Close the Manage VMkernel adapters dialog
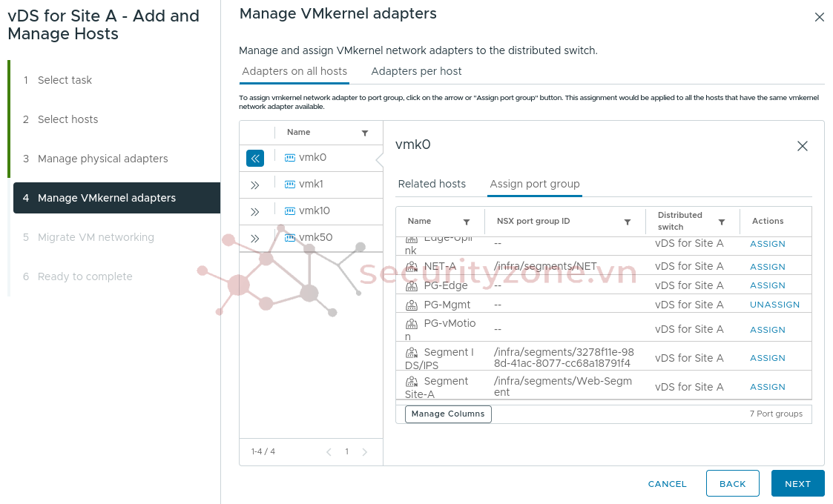The width and height of the screenshot is (833, 504). [x=819, y=17]
